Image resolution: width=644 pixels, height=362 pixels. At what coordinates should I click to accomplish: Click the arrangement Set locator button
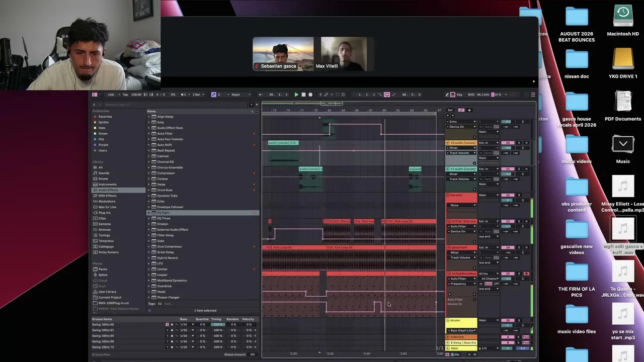pos(450,110)
